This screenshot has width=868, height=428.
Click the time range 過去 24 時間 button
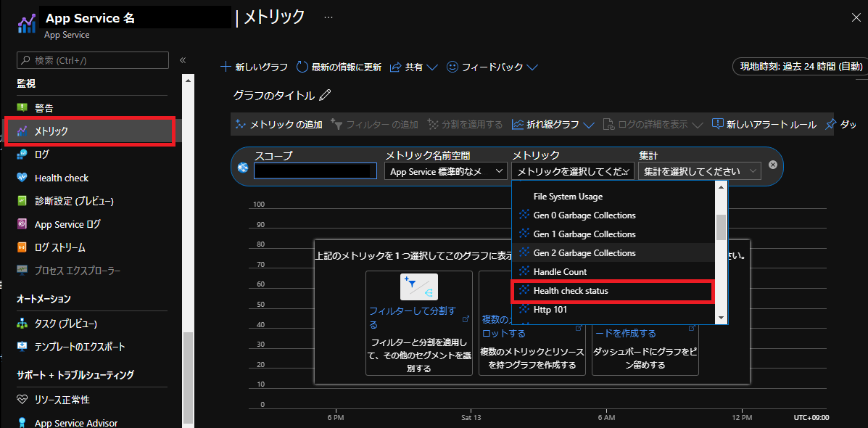click(801, 67)
